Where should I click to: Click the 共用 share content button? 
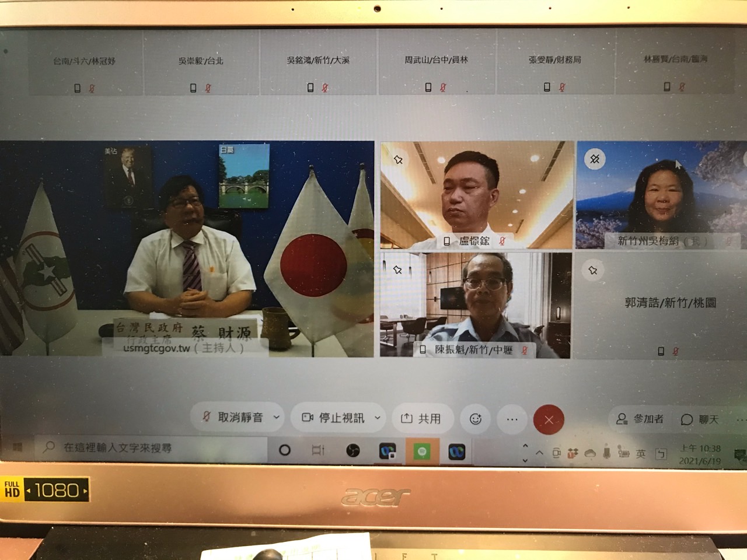pos(421,418)
